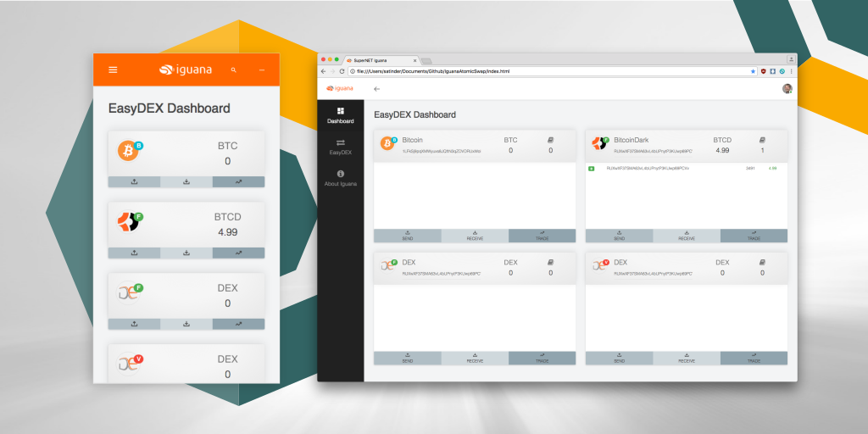The height and width of the screenshot is (434, 868).
Task: Click the DEX logo with red V badge in mobile view
Action: [128, 364]
